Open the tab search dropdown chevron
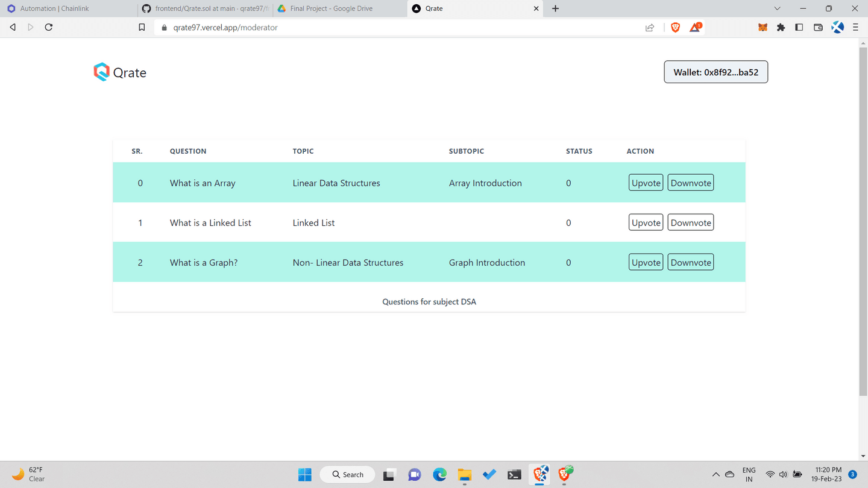The image size is (868, 488). coord(777,8)
